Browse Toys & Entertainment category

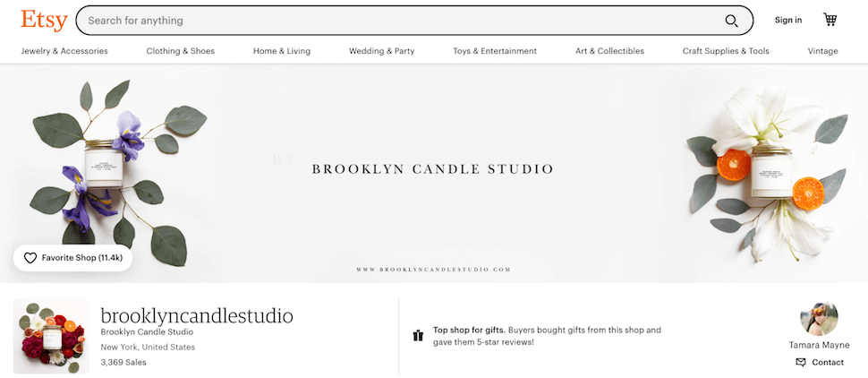[x=495, y=51]
